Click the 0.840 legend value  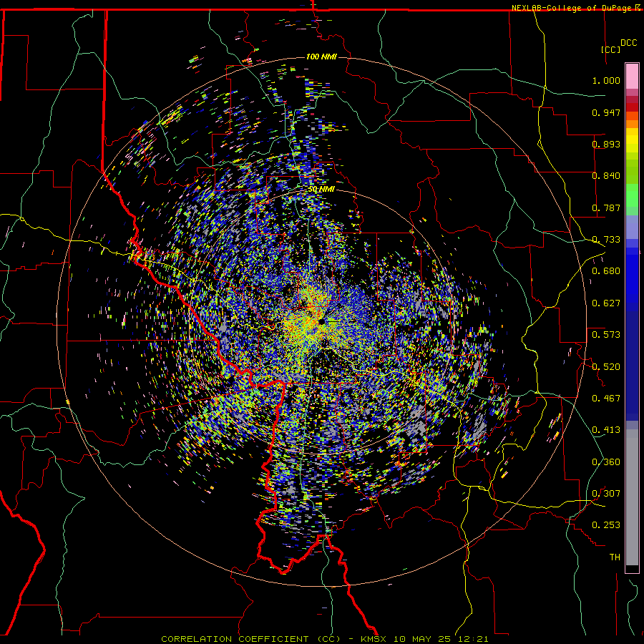(x=606, y=176)
